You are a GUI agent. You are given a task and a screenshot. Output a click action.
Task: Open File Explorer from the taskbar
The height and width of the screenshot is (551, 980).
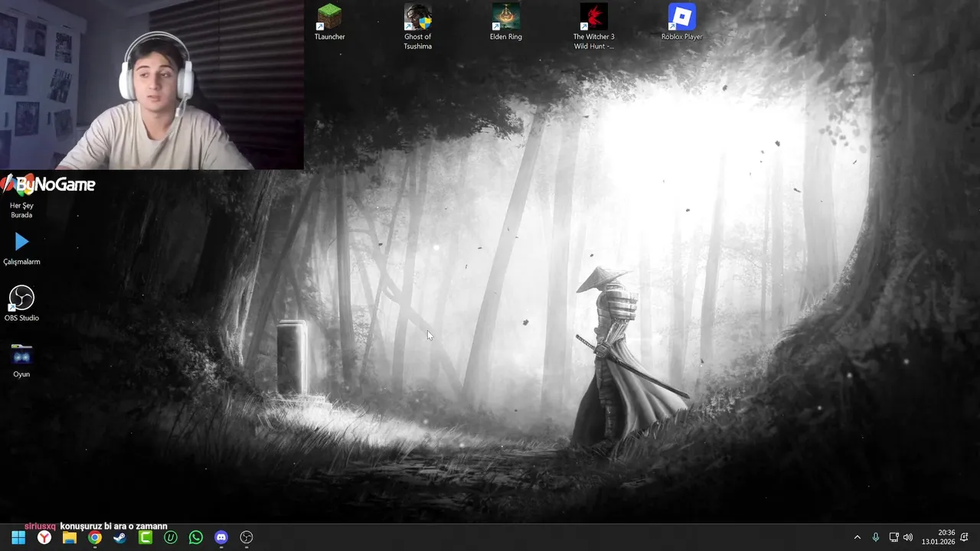[70, 538]
